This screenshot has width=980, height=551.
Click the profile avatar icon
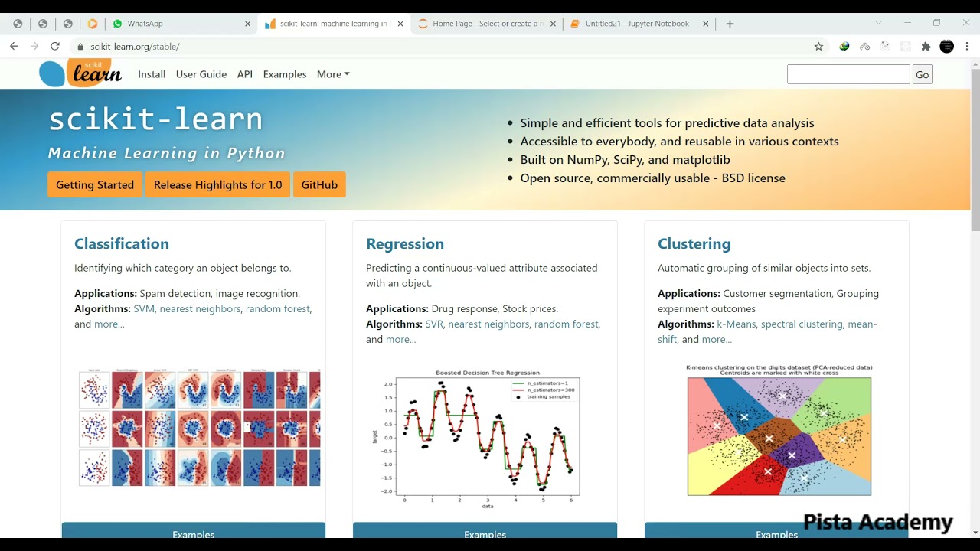pyautogui.click(x=947, y=47)
